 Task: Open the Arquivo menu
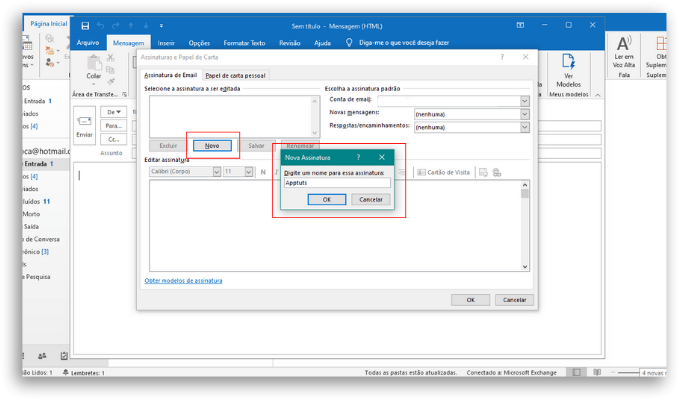pyautogui.click(x=88, y=43)
